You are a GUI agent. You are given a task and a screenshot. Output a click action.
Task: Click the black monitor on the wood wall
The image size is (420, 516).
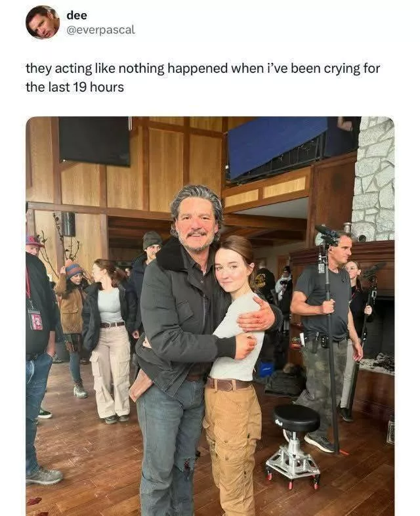click(94, 140)
